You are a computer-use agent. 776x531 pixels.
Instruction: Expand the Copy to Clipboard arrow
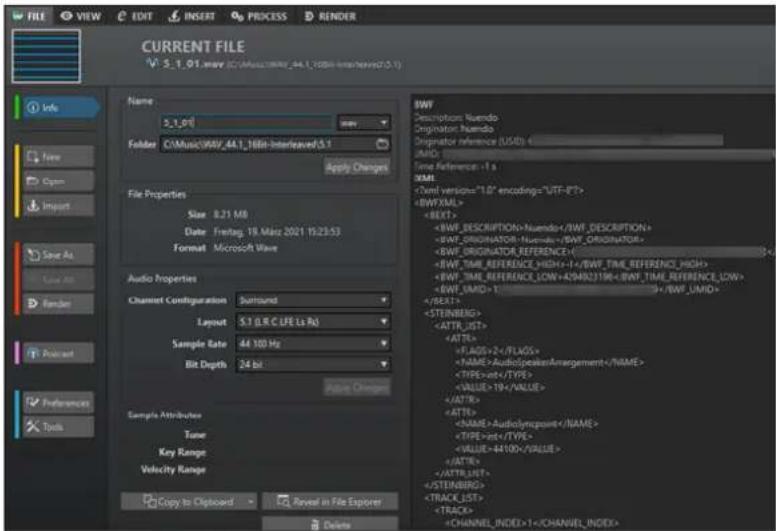pyautogui.click(x=251, y=502)
